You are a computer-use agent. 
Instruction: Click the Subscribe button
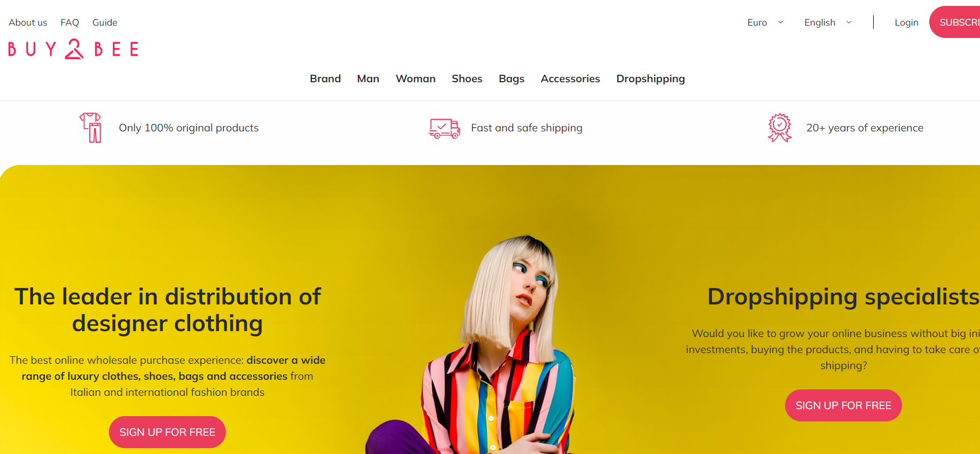[x=955, y=22]
